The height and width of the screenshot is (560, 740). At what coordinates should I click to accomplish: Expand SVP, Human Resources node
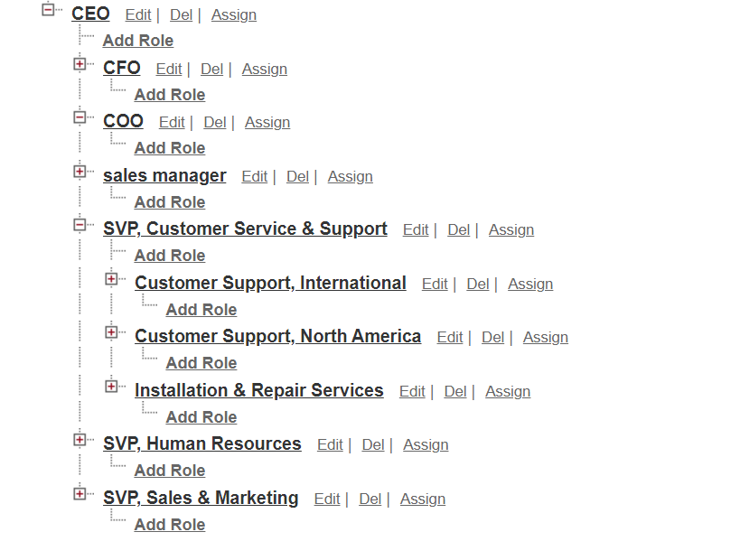[x=80, y=440]
